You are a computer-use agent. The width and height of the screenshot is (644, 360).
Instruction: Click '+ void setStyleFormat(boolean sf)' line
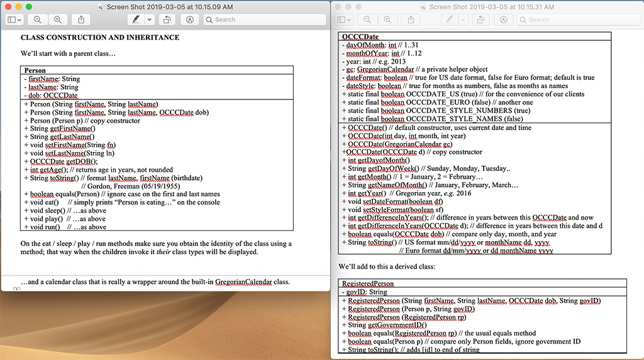click(x=392, y=210)
